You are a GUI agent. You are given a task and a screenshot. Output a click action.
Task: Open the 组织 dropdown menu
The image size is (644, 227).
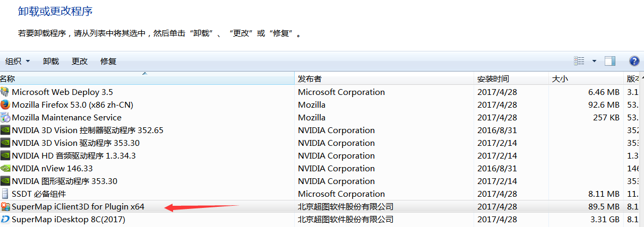point(18,61)
